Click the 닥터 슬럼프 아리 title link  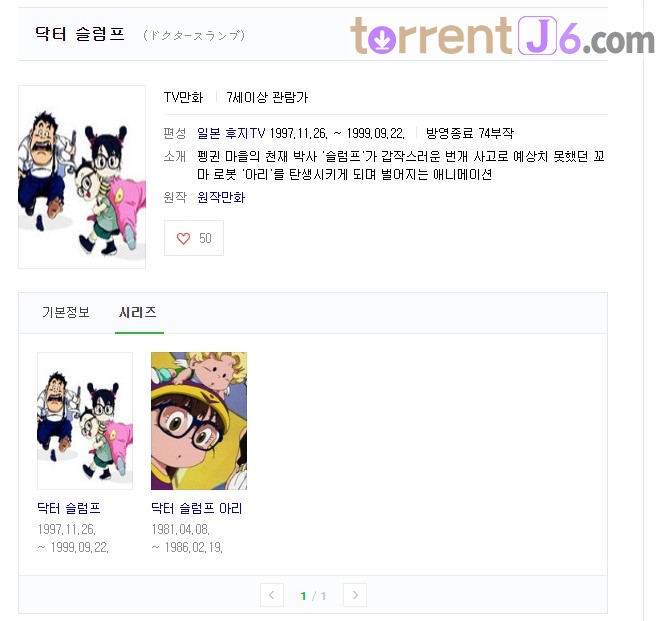pyautogui.click(x=197, y=508)
